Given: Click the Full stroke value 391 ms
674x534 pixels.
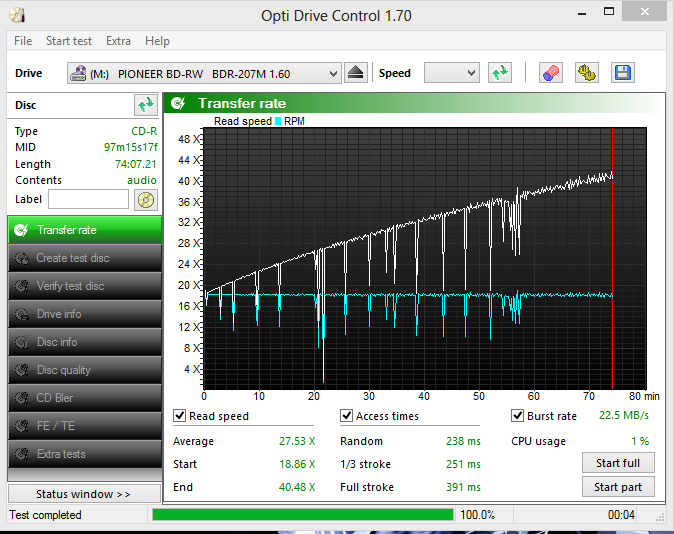Looking at the screenshot, I should coord(463,487).
